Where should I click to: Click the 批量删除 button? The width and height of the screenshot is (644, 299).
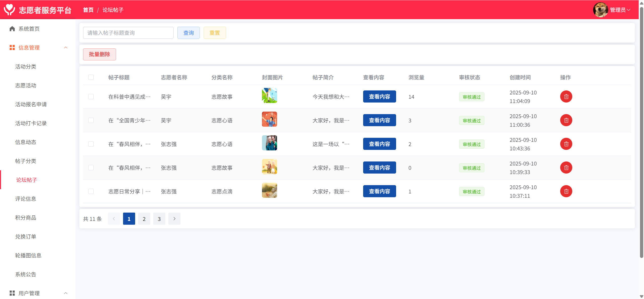(x=99, y=54)
